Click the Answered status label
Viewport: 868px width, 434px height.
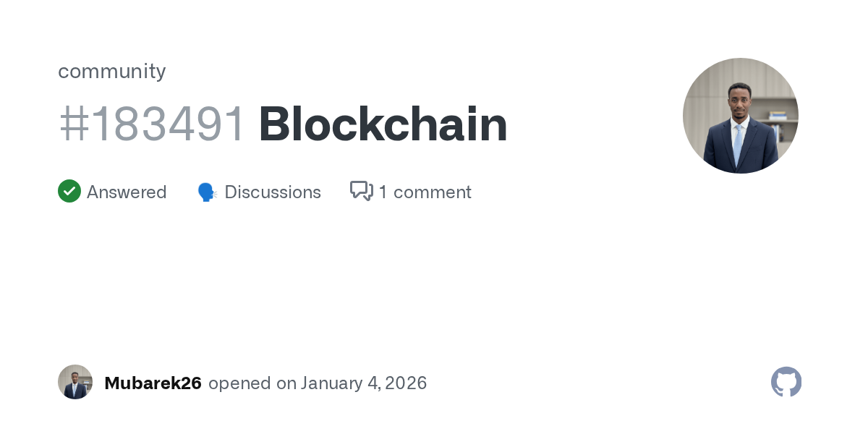(127, 192)
